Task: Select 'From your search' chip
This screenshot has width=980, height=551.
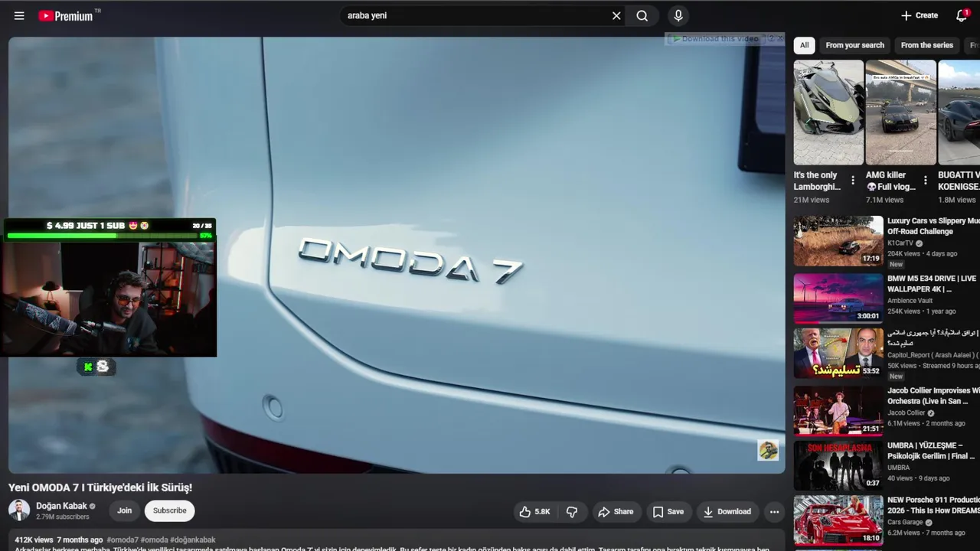Action: coord(854,45)
